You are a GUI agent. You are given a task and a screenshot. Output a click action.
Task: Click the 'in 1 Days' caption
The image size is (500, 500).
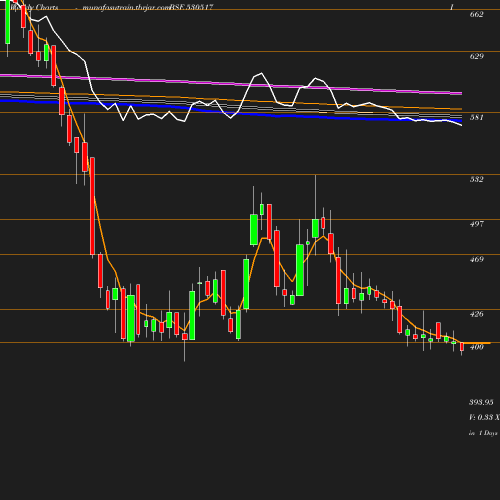pos(483,433)
